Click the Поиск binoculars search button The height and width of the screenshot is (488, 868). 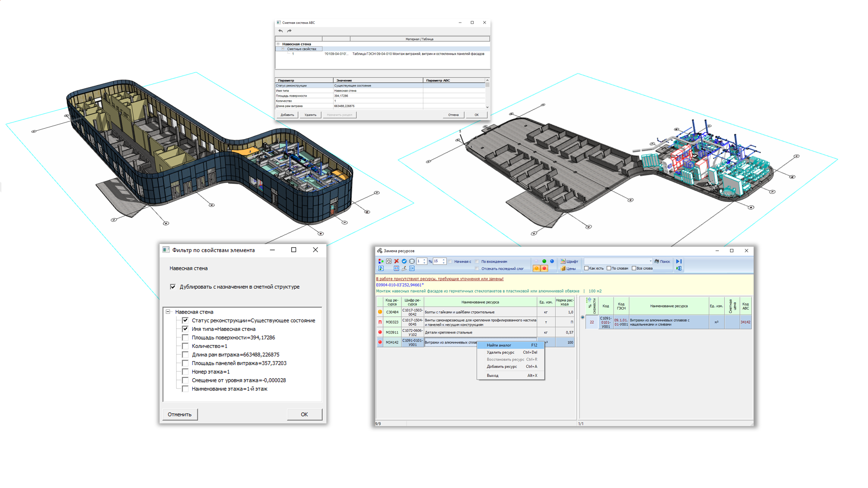coord(662,261)
